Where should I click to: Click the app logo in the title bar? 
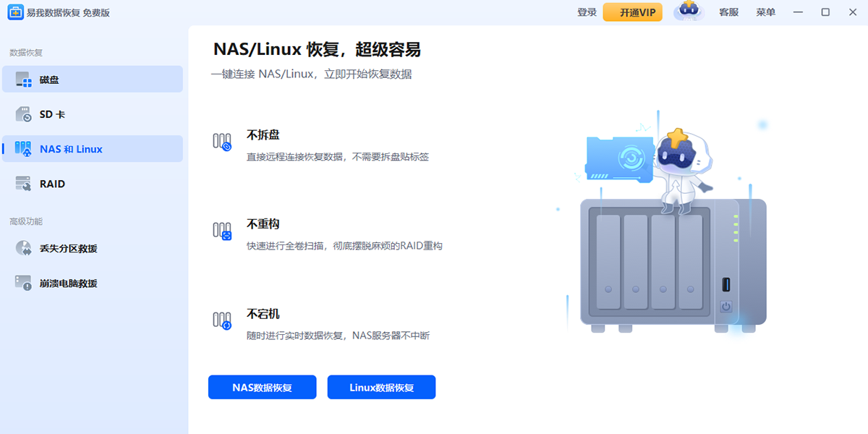pyautogui.click(x=14, y=12)
